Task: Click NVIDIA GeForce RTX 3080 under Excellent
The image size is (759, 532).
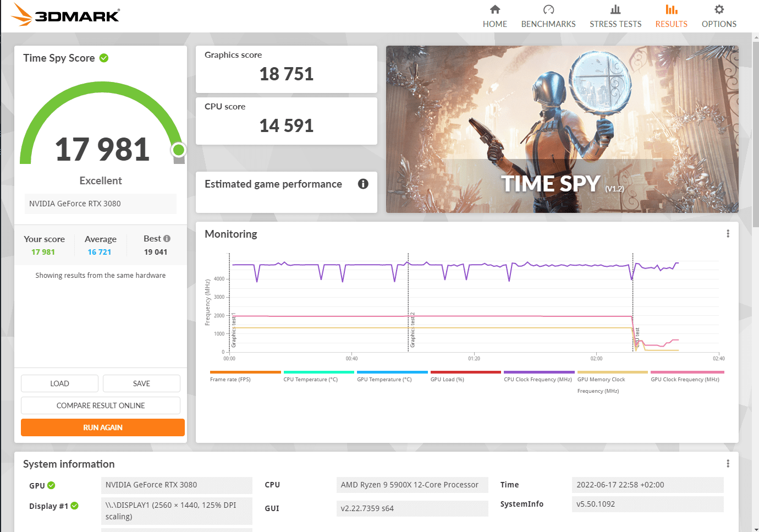Action: [101, 204]
